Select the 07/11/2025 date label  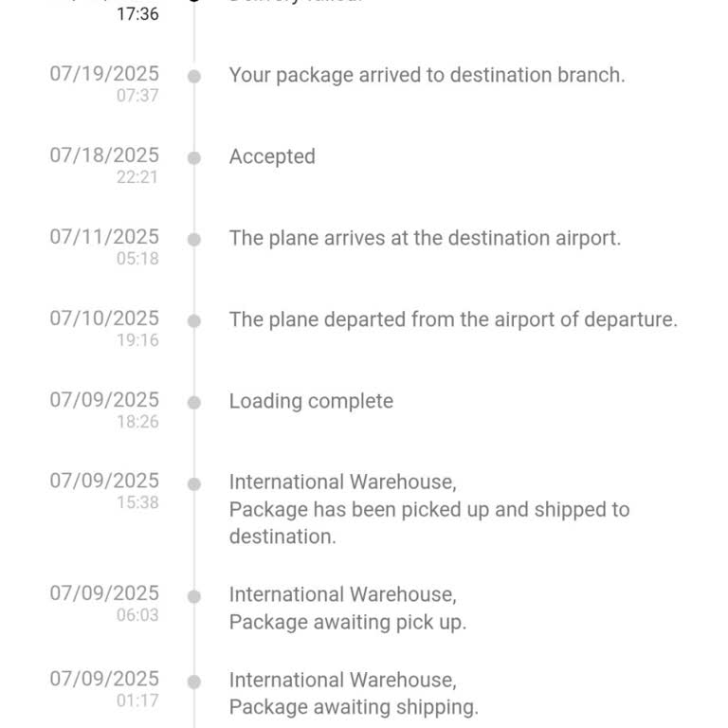(104, 237)
